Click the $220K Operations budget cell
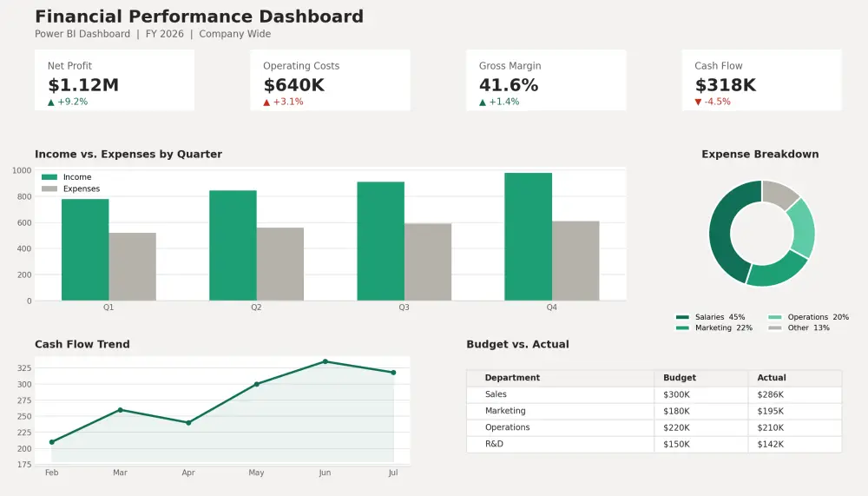Screen dimensions: 868x496 701,428
